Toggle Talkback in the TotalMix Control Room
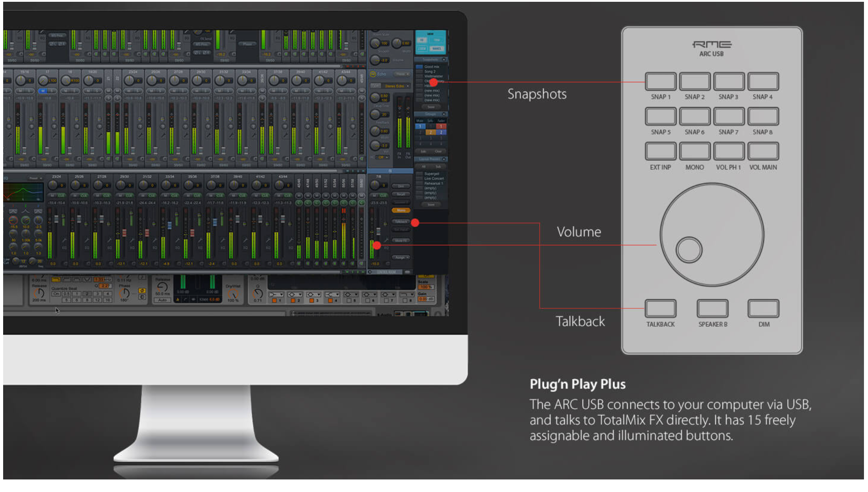 (401, 221)
